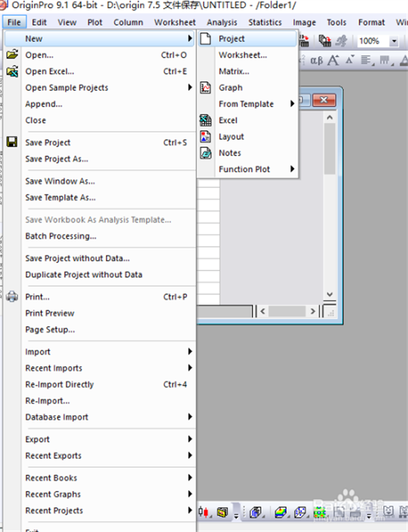Click the blank page icon beside Project

(x=205, y=39)
